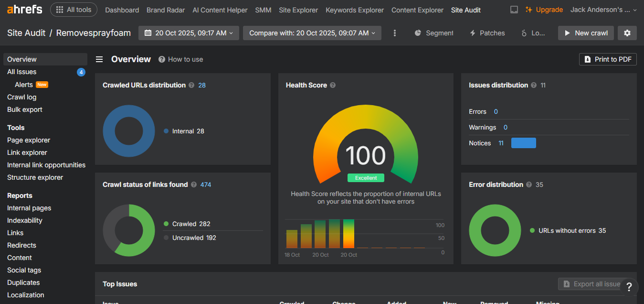Switch to SMM tab
This screenshot has height=304, width=644.
pyautogui.click(x=263, y=10)
